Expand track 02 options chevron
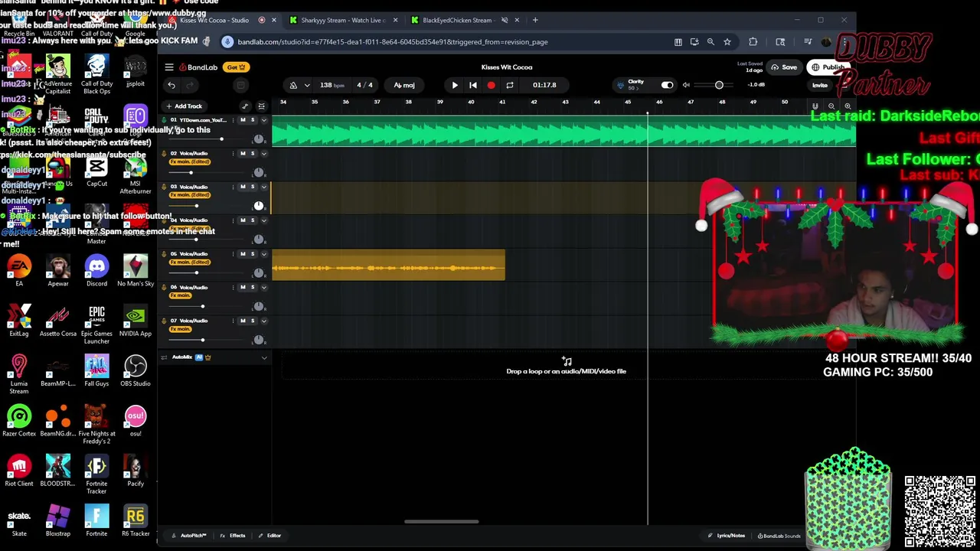Viewport: 980px width, 551px height. point(264,154)
